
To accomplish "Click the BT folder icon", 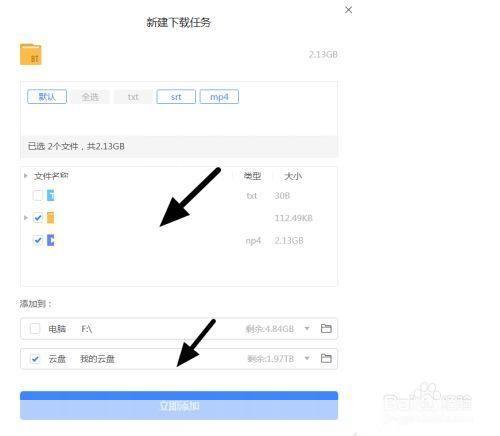I will (x=31, y=54).
